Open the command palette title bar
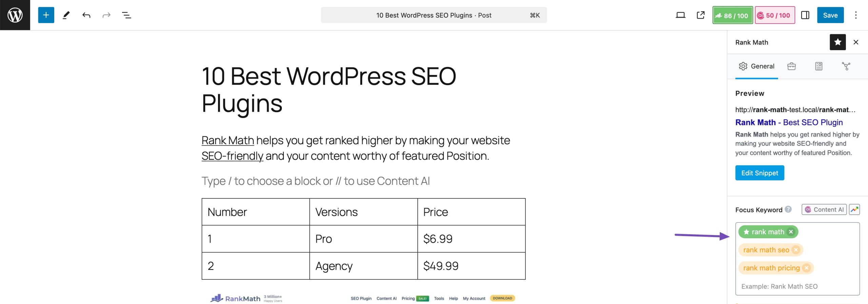This screenshot has height=304, width=868. point(434,15)
